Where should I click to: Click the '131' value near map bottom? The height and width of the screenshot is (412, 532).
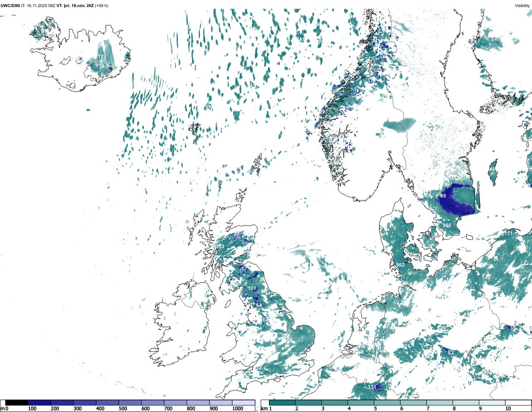pos(372,387)
